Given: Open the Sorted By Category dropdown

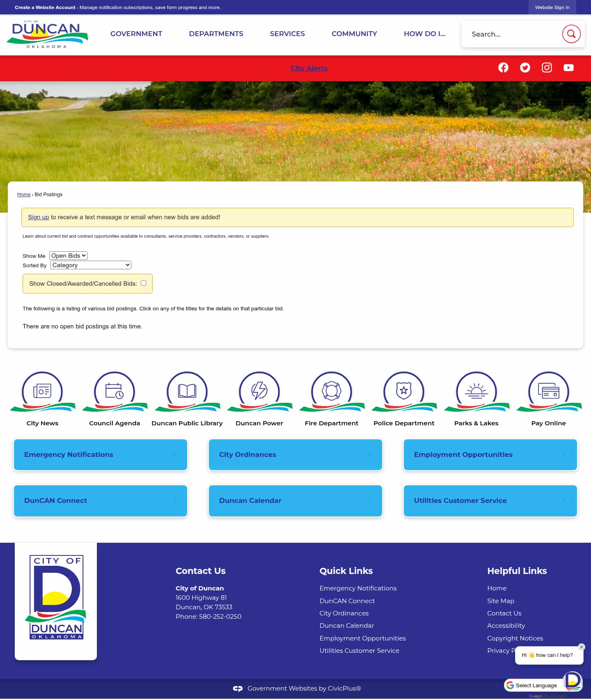Looking at the screenshot, I should [91, 265].
